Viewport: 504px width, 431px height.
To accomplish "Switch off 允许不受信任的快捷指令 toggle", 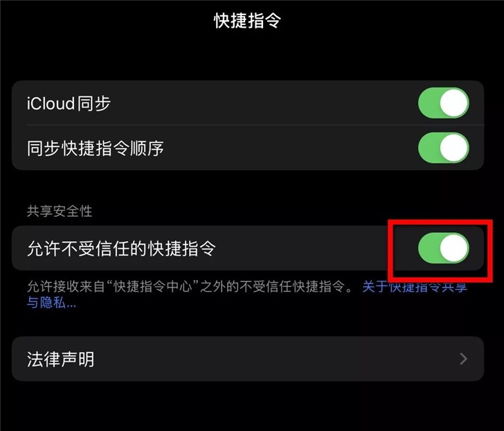I will (x=444, y=248).
